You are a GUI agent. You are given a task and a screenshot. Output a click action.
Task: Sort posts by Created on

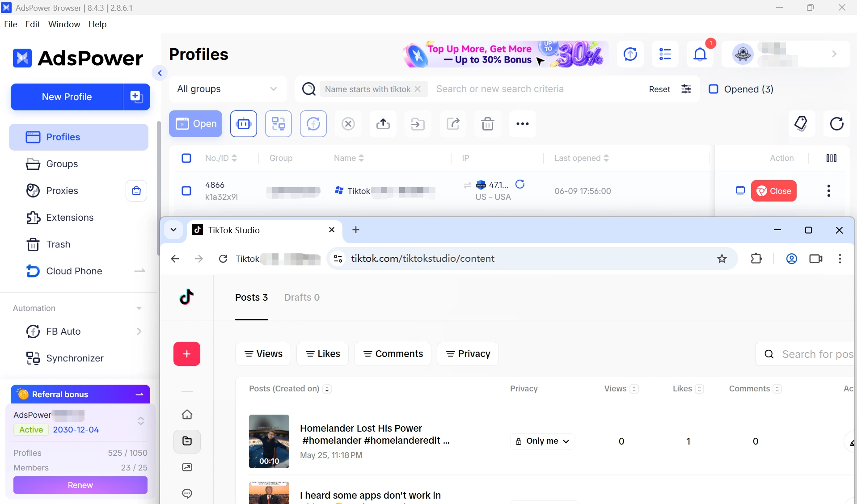(x=327, y=389)
